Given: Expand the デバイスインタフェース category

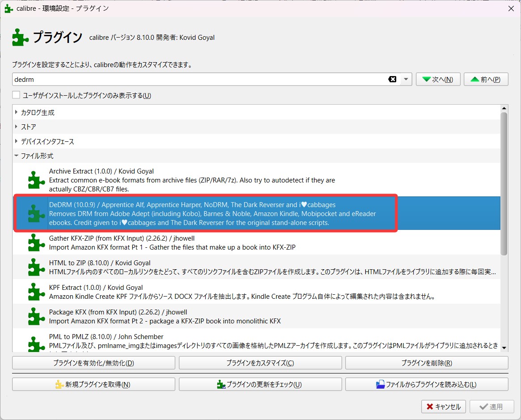Looking at the screenshot, I should pos(17,141).
